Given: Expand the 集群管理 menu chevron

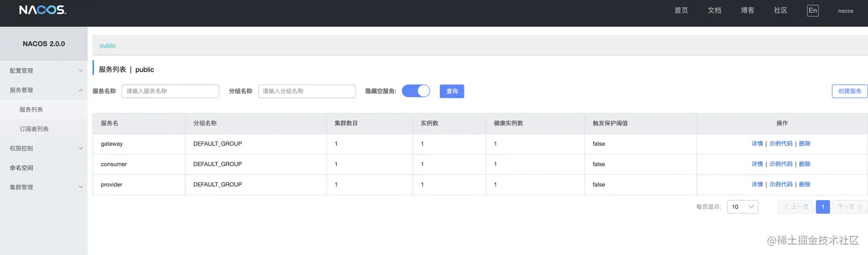Looking at the screenshot, I should tap(80, 187).
